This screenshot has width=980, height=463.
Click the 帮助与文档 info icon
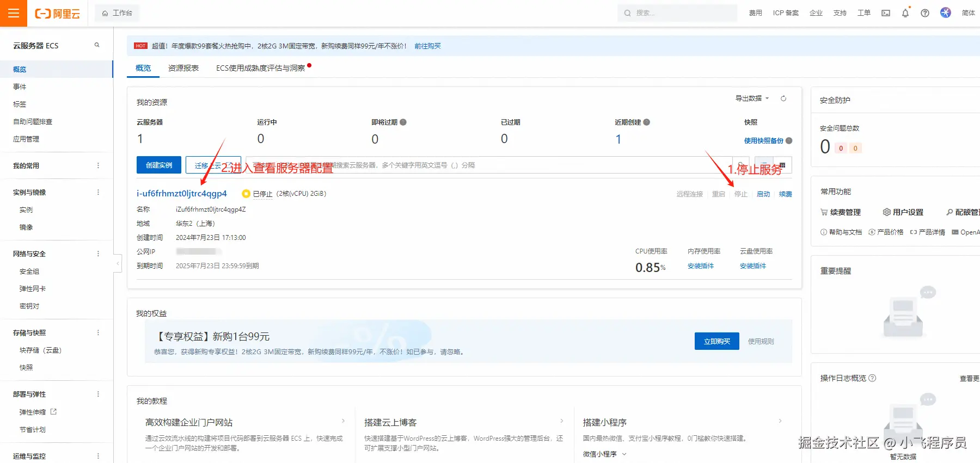(x=823, y=232)
